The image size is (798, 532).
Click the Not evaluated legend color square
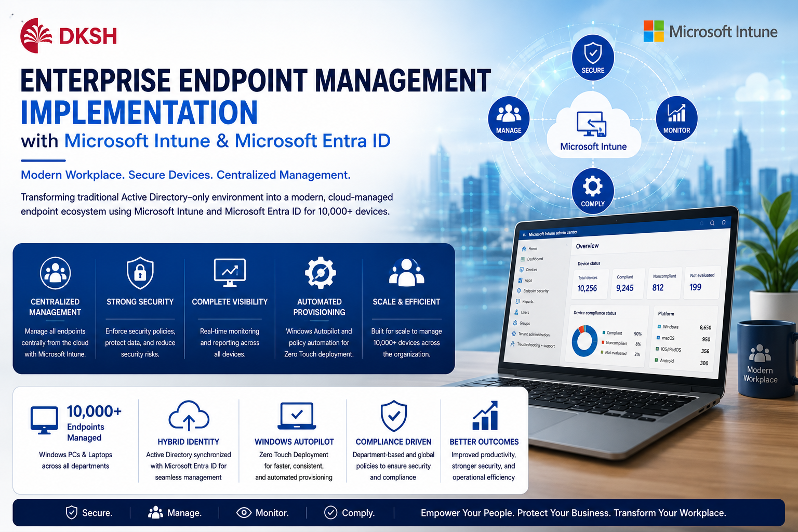[x=602, y=352]
